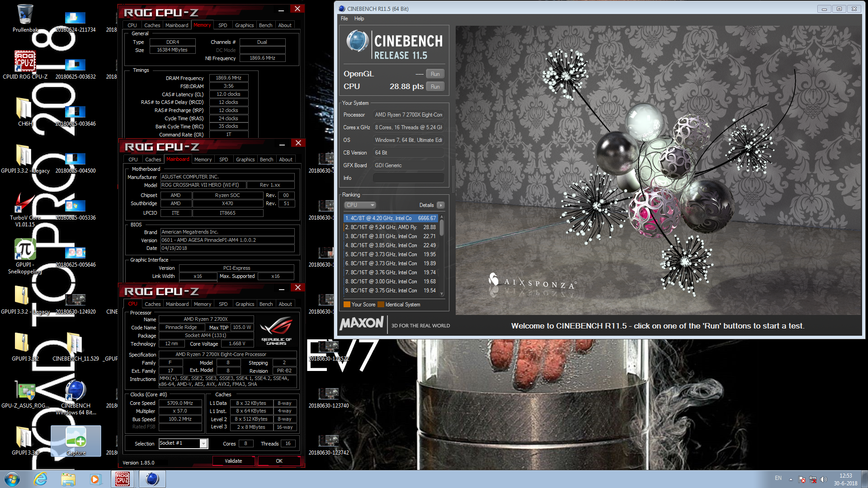This screenshot has width=868, height=488.
Task: Switch to ROG CPU-Z taskbar button
Action: 123,479
